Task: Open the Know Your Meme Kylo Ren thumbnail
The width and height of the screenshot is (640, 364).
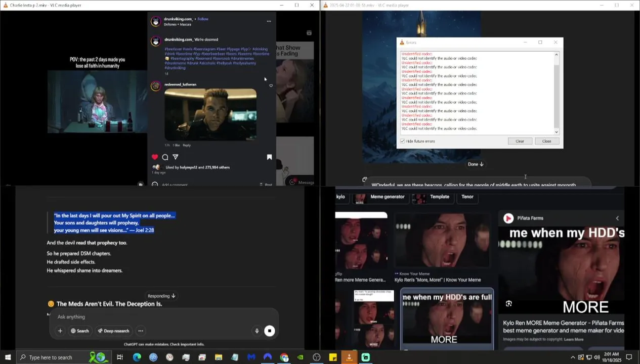Action: 442,240
